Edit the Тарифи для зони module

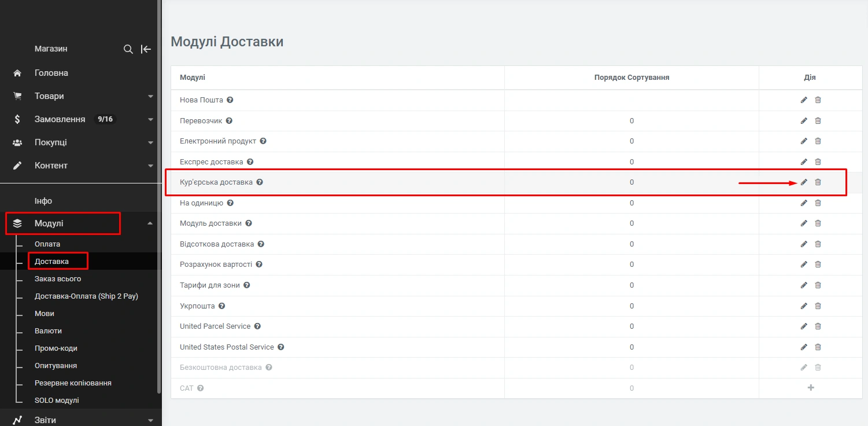pos(804,285)
